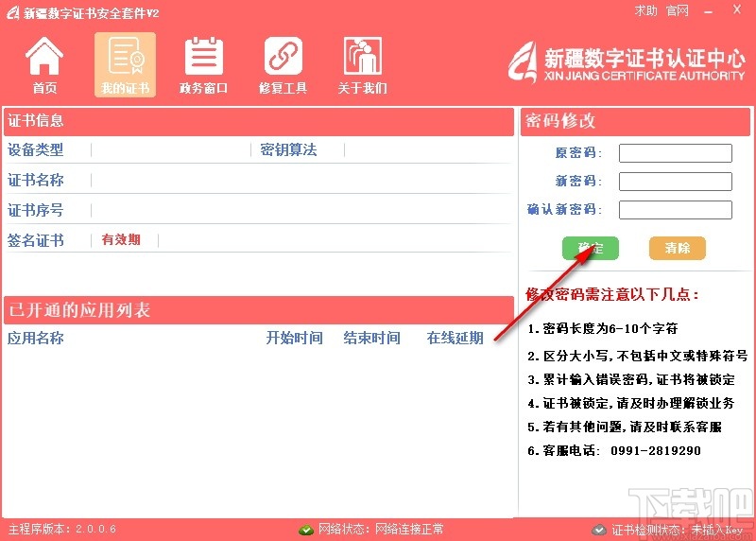Viewport: 756px width, 541px height.
Task: Open the 关于我们 people icon
Action: click(x=362, y=64)
